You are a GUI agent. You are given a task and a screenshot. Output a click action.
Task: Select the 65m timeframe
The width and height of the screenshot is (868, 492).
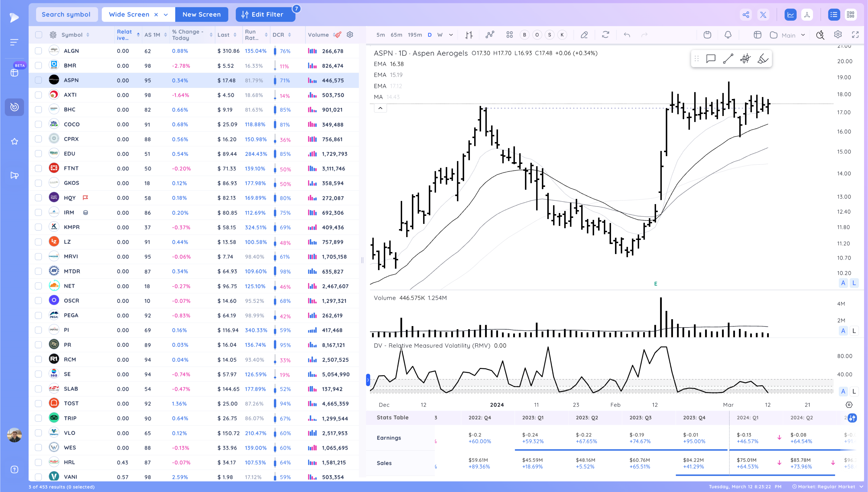tap(396, 35)
